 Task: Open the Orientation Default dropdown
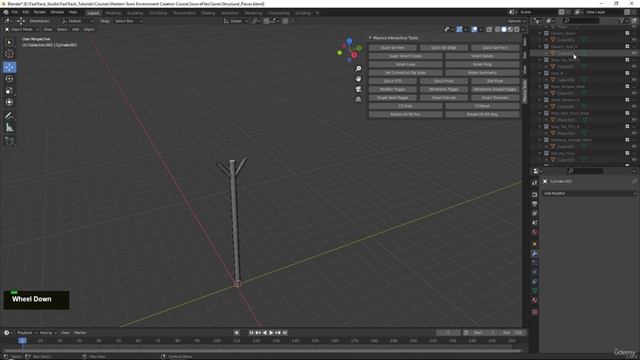78,21
